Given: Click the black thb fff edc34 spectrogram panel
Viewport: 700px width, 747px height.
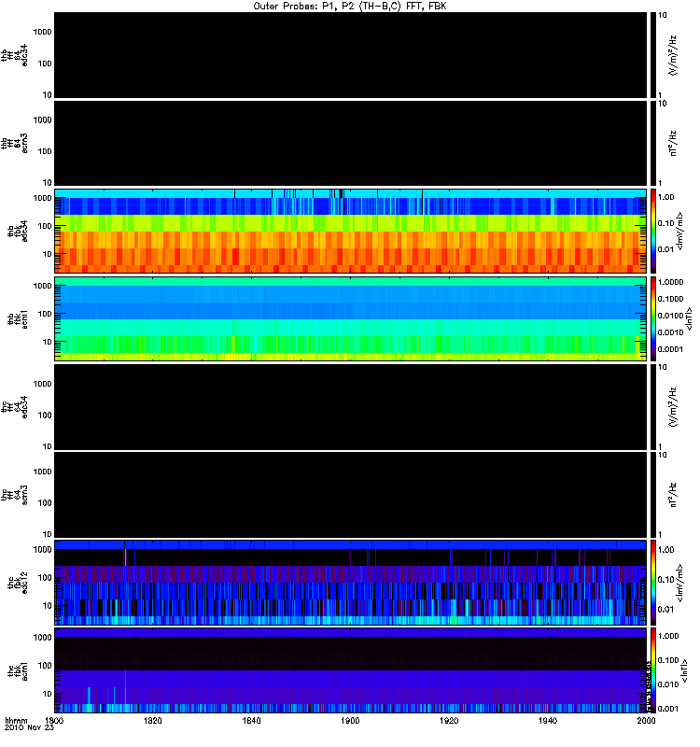Looking at the screenshot, I should (x=350, y=55).
